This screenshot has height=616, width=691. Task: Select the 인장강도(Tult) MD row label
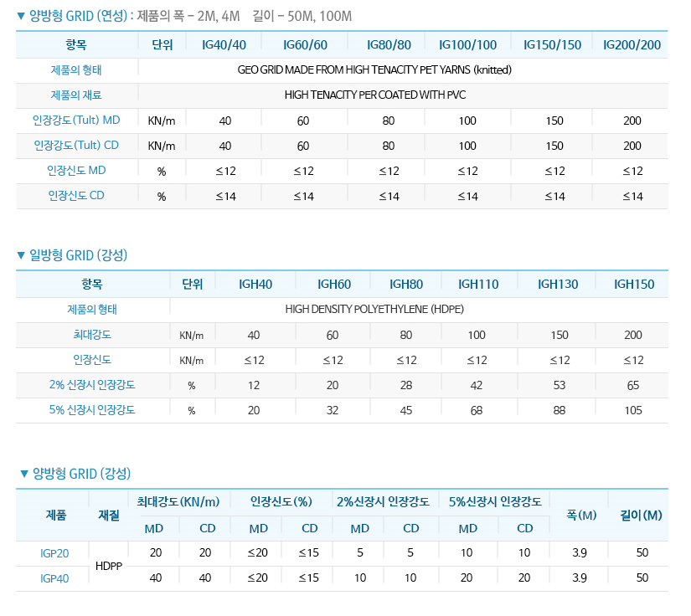pyautogui.click(x=76, y=121)
